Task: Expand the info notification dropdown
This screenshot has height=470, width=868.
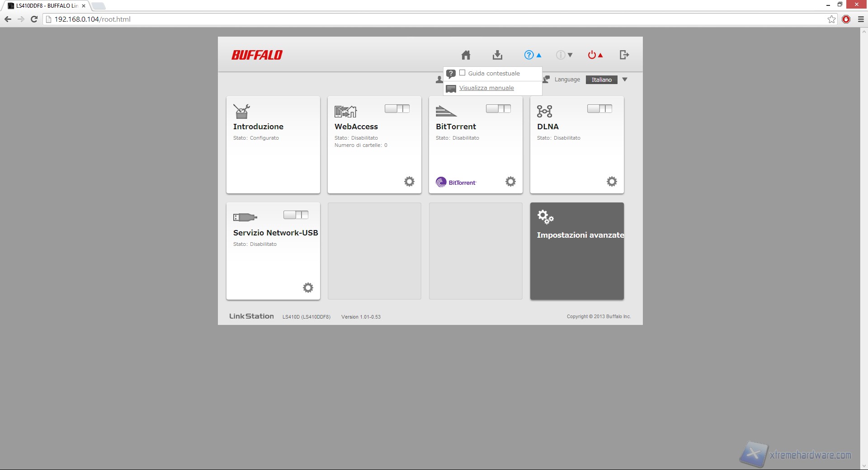Action: [x=564, y=55]
